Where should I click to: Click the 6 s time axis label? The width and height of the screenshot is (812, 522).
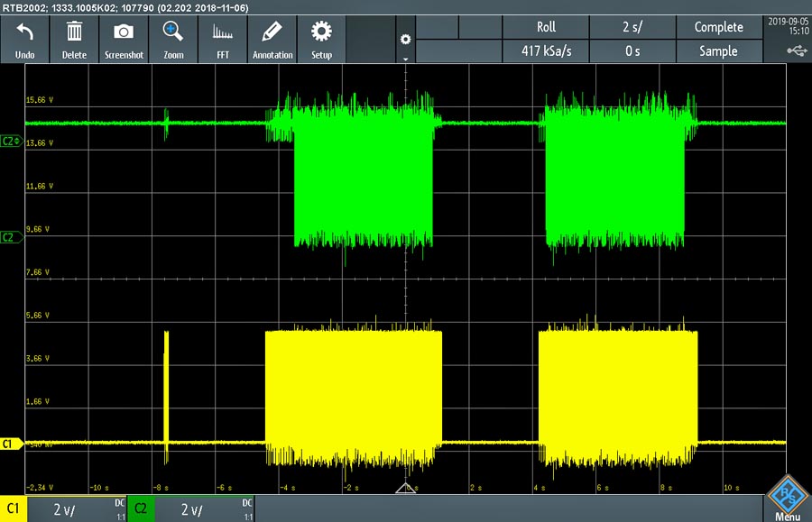pos(603,488)
